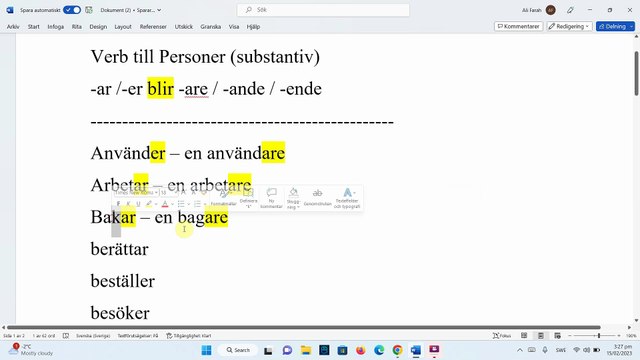Click bullet list icon in mini toolbar
Screen dimensions: 640x360
coord(181,204)
